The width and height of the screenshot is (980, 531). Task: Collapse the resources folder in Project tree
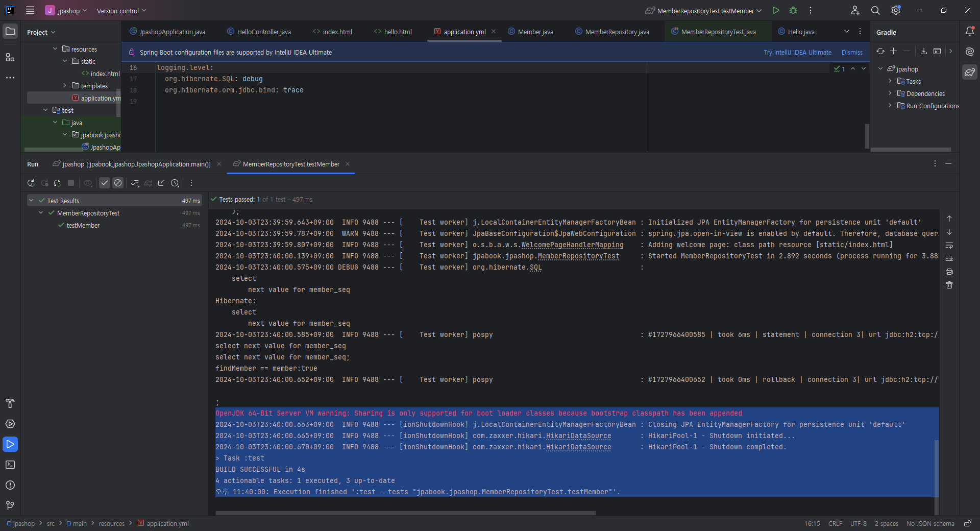(x=55, y=49)
